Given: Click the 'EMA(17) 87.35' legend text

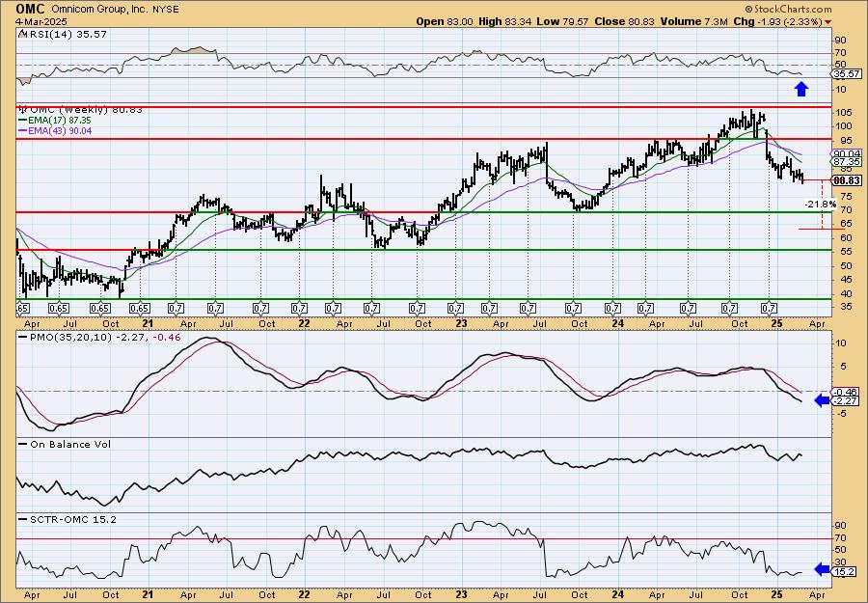Looking at the screenshot, I should [x=60, y=121].
